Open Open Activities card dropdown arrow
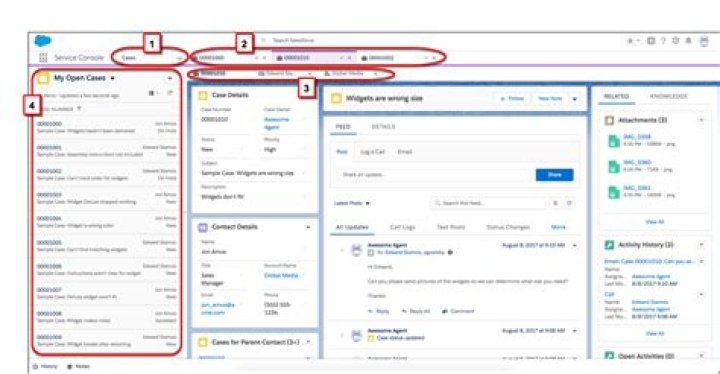The width and height of the screenshot is (720, 374). pos(701,356)
